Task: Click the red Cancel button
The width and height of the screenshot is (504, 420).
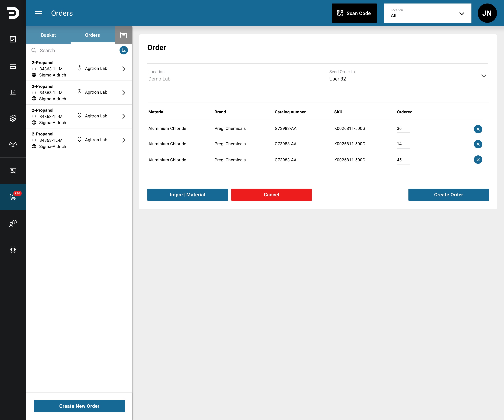Action: pos(271,195)
